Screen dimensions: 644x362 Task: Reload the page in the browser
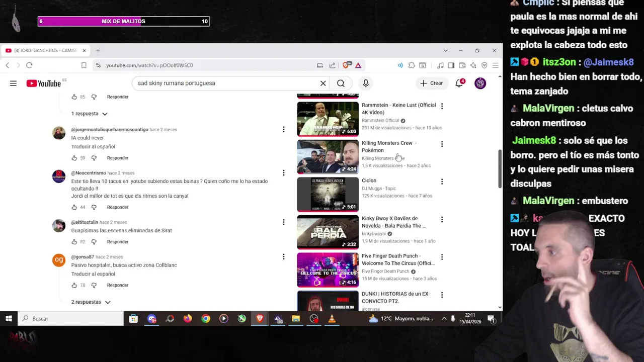pos(29,65)
